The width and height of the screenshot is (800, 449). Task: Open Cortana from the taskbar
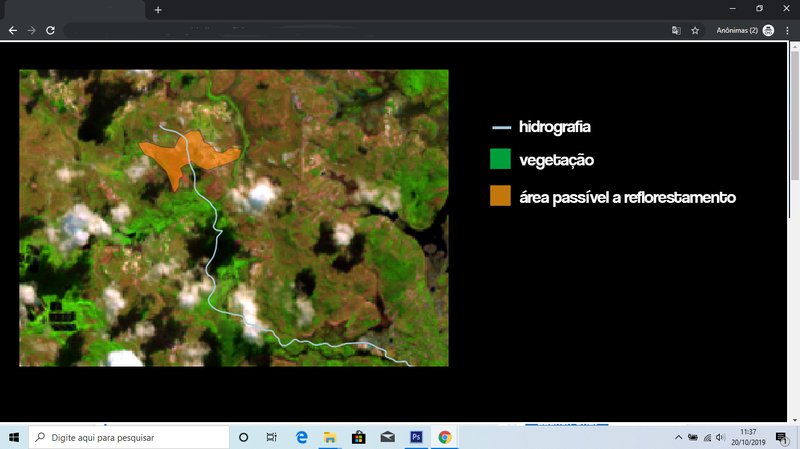(244, 437)
